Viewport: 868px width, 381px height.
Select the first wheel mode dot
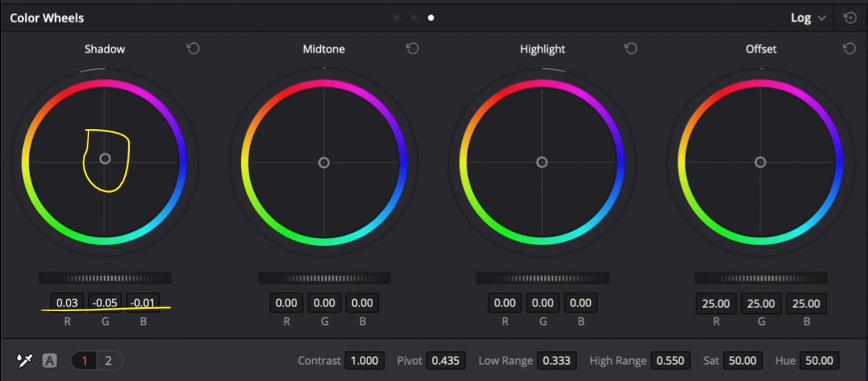pyautogui.click(x=396, y=18)
